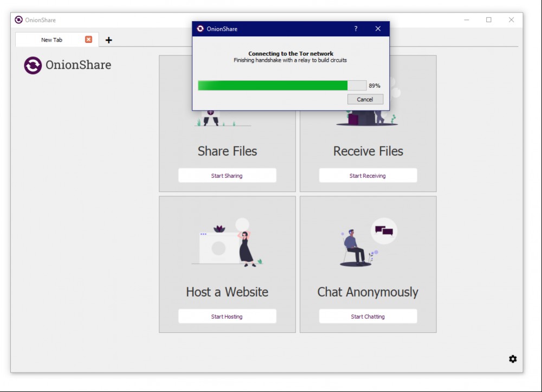
Task: Click the Start Chatting button
Action: (368, 316)
